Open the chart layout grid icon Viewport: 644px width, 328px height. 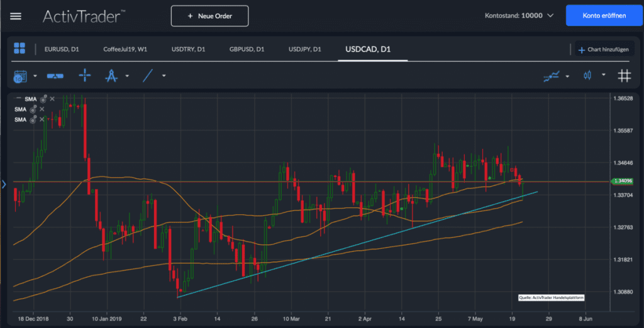point(19,48)
